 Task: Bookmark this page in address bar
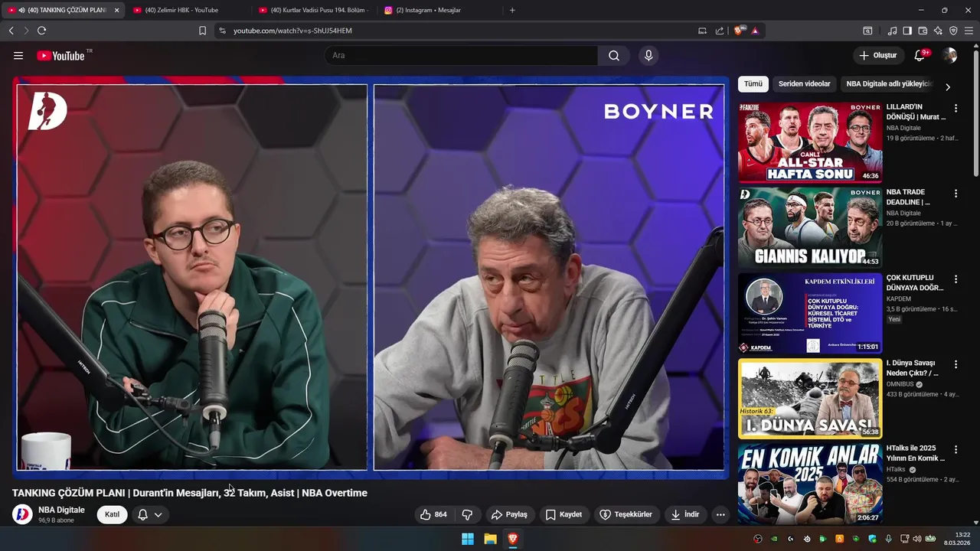(202, 31)
